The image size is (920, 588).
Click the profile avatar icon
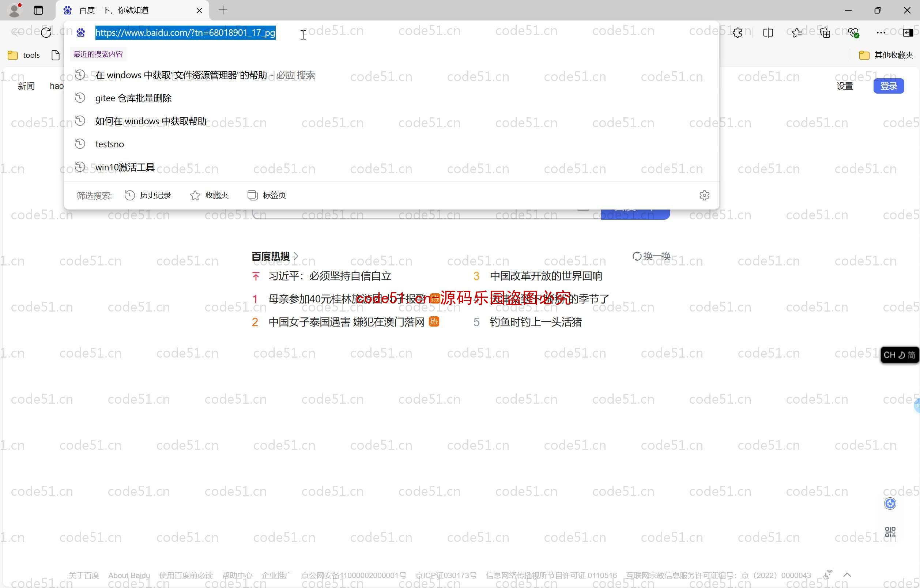(x=15, y=10)
